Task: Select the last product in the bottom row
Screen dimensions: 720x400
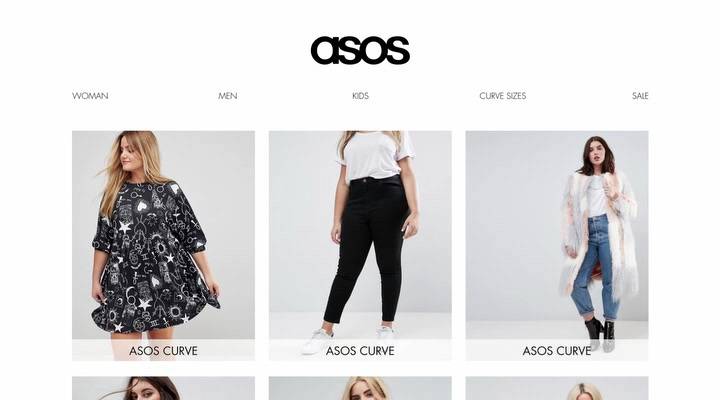Action: 557,389
